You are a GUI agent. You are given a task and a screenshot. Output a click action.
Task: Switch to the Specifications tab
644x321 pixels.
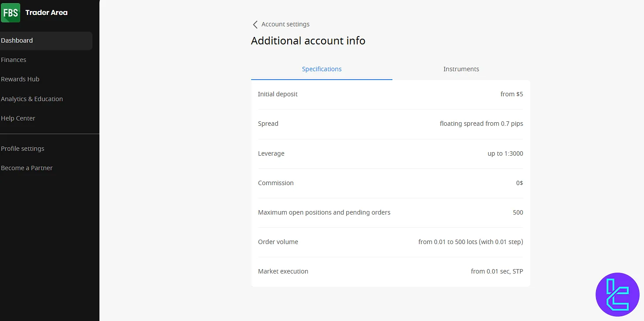pyautogui.click(x=322, y=69)
